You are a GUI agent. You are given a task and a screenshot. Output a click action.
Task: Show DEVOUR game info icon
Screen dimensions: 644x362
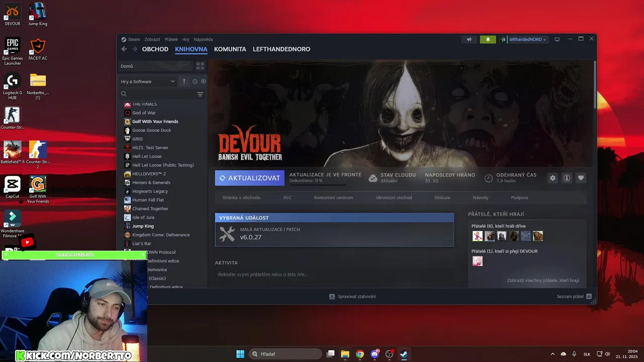click(567, 178)
